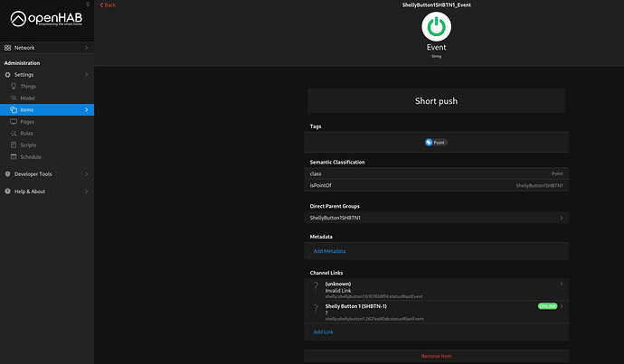
Task: Click the Scripts document icon
Action: click(x=14, y=145)
